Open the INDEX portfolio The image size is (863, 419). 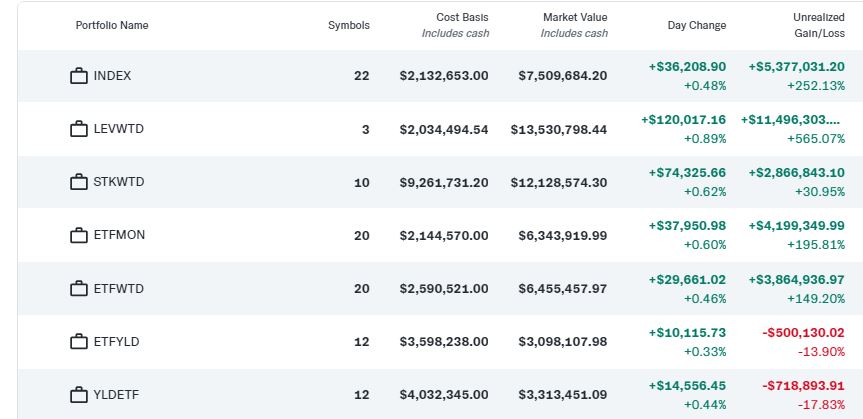point(112,76)
